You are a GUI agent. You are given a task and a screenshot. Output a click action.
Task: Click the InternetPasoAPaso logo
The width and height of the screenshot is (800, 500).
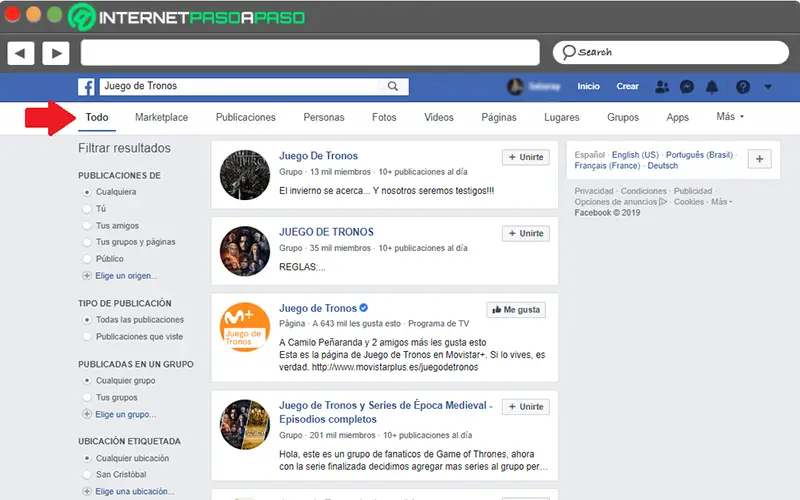(x=186, y=17)
